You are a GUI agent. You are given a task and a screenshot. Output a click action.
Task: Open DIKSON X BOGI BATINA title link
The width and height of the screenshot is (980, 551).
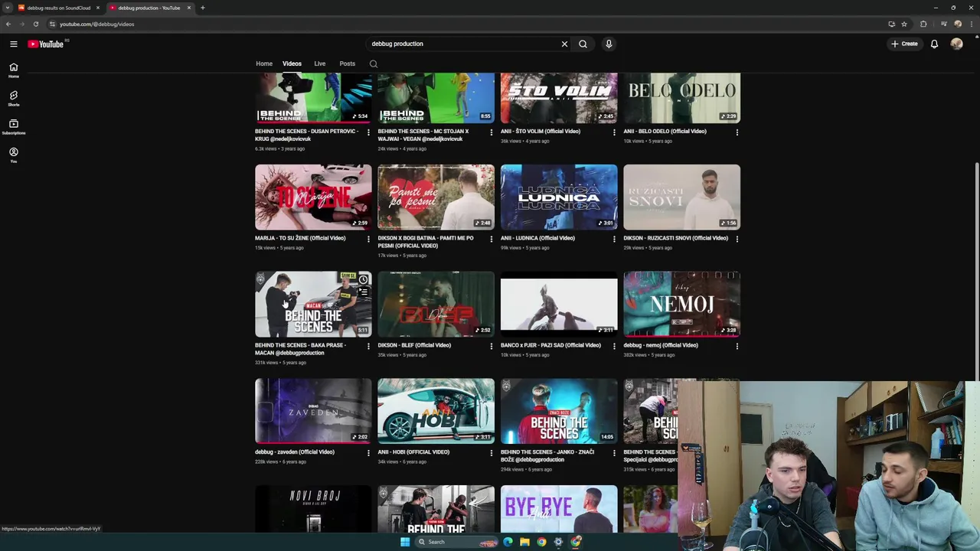[x=426, y=242]
